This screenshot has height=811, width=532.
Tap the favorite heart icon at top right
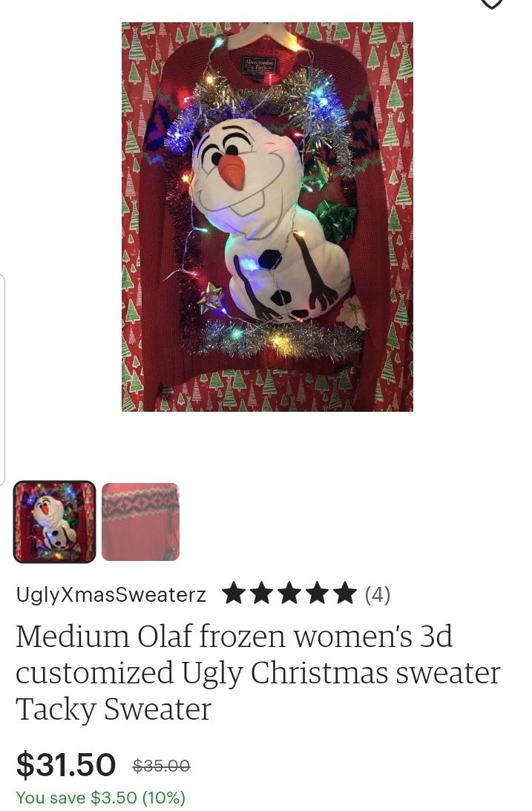491,3
